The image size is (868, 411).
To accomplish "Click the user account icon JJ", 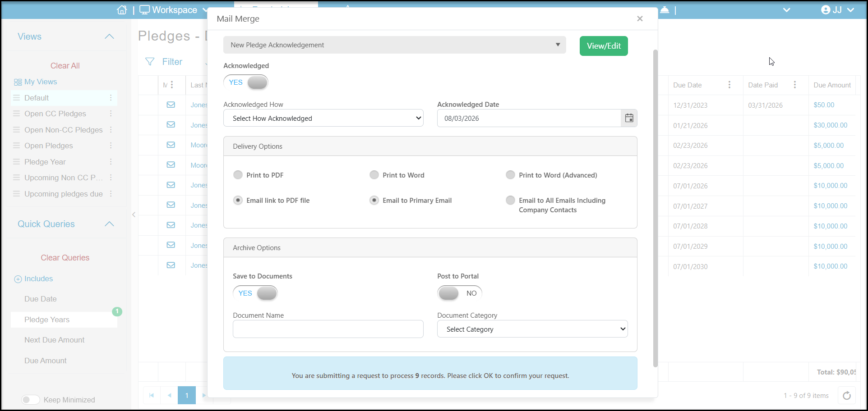I will pos(826,10).
